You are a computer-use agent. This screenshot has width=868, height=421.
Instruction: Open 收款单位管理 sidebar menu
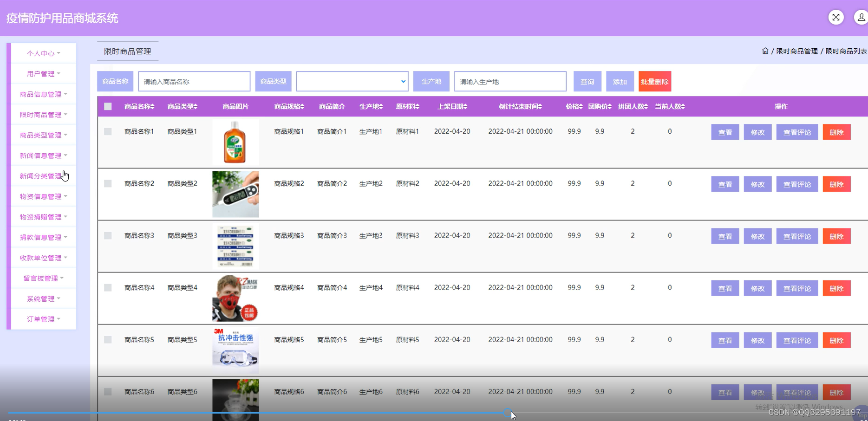point(44,258)
